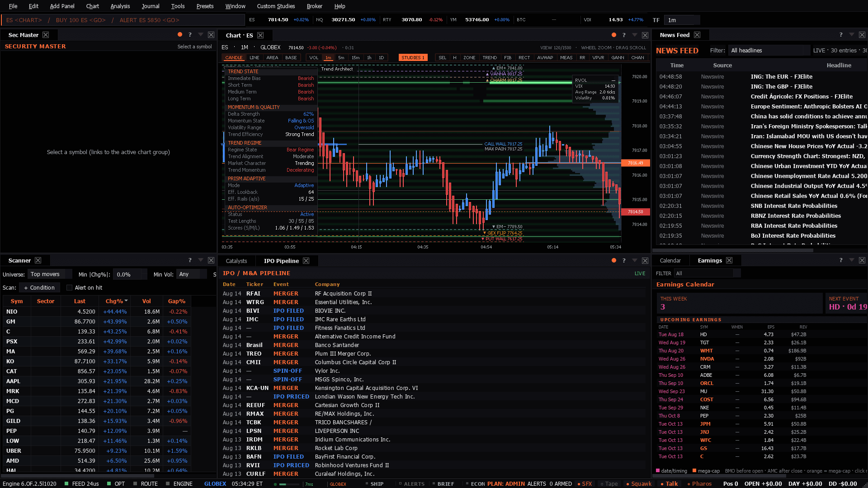Click the orange link dot in IPO Pipeline panel
Viewport: 868px width, 488px height.
pos(614,261)
